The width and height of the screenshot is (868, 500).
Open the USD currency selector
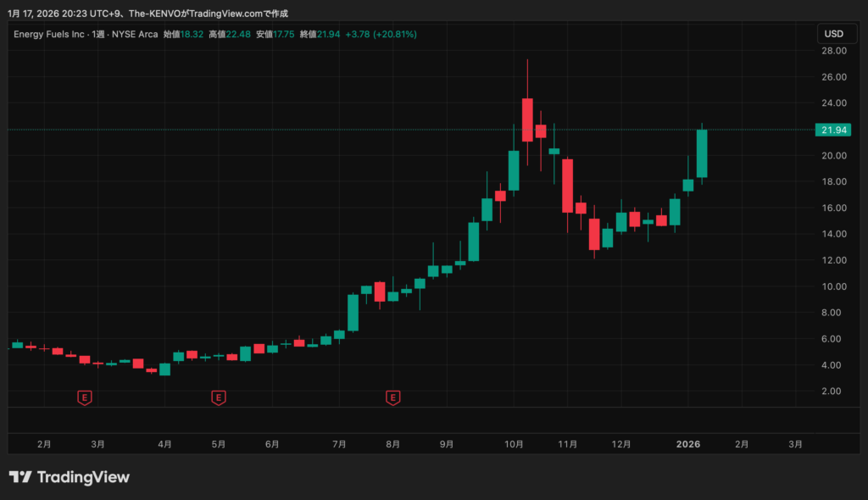[x=833, y=34]
